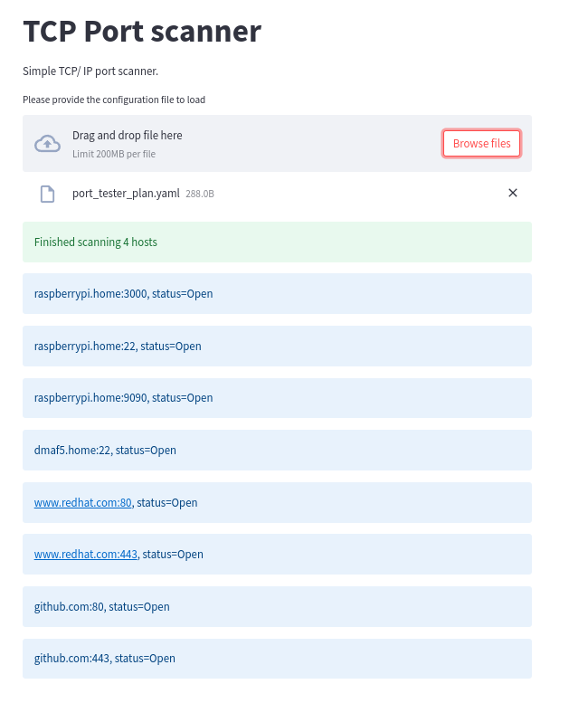Open the www.redhat.com:80 link

tap(83, 503)
